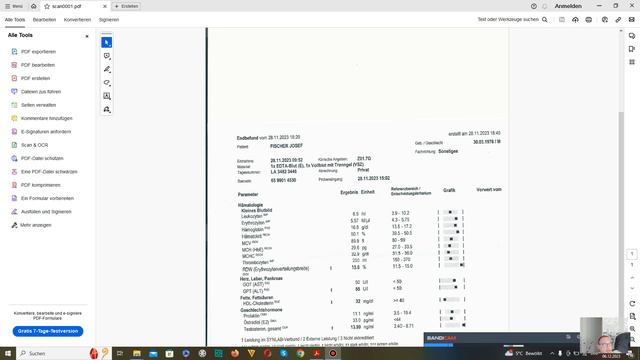Image resolution: width=640 pixels, height=360 pixels.
Task: Show hidden system tray icons chevron
Action: (x=552, y=353)
